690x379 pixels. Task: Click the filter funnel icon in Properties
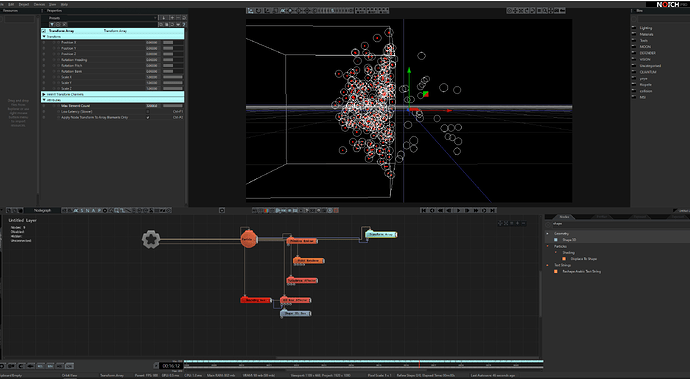[52, 24]
